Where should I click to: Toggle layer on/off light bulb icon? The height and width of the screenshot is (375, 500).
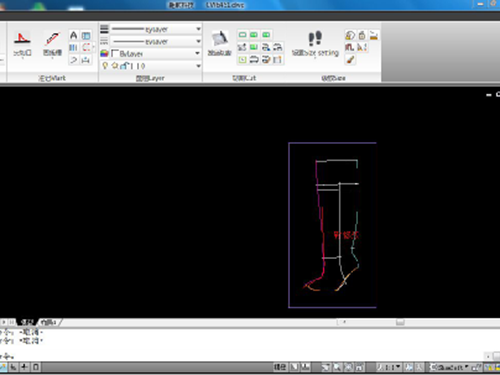(x=105, y=66)
